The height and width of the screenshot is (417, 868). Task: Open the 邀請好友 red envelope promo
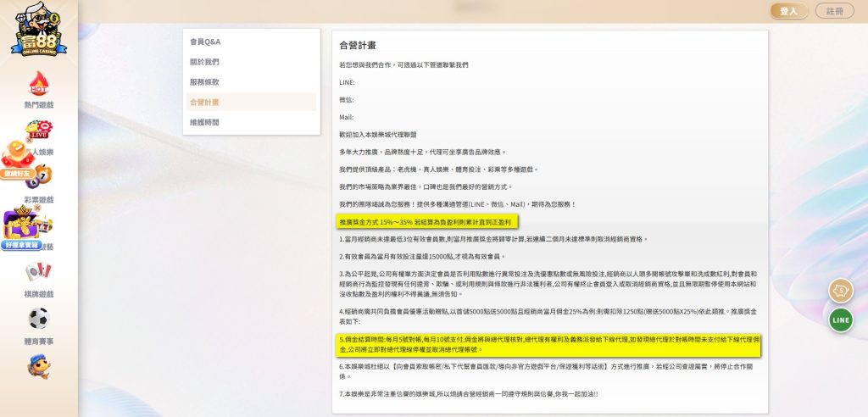[x=18, y=160]
